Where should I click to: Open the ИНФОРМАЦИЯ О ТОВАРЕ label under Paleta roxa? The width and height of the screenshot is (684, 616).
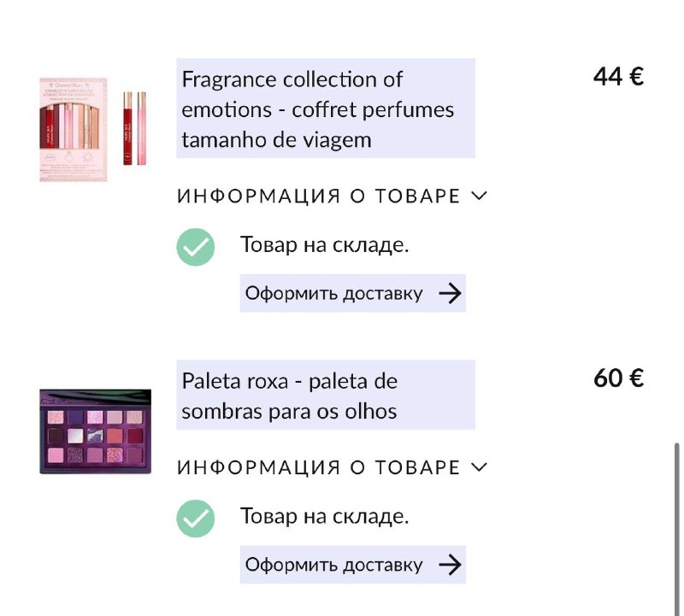click(318, 468)
